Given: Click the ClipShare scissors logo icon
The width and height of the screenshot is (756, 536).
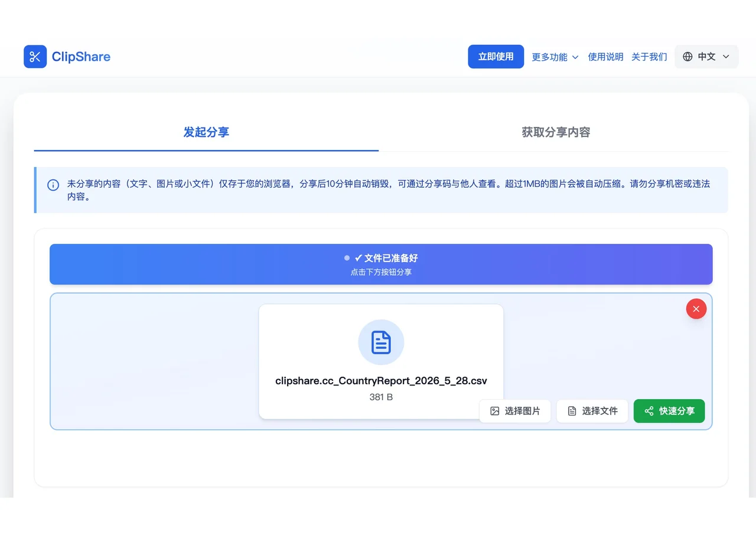Looking at the screenshot, I should coord(35,57).
